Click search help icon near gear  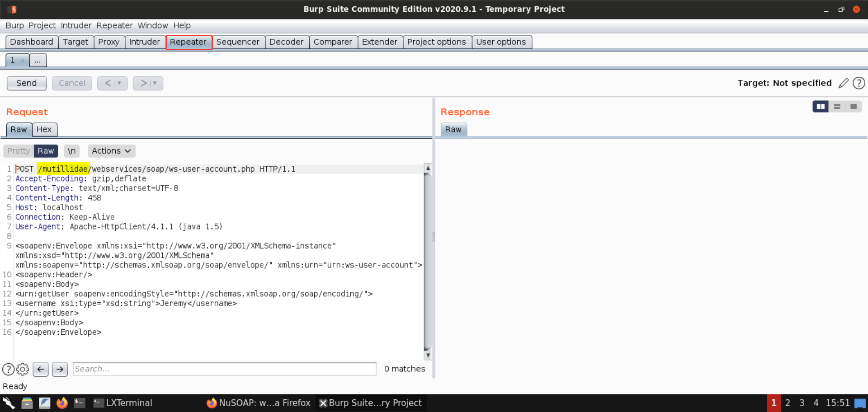(8, 370)
